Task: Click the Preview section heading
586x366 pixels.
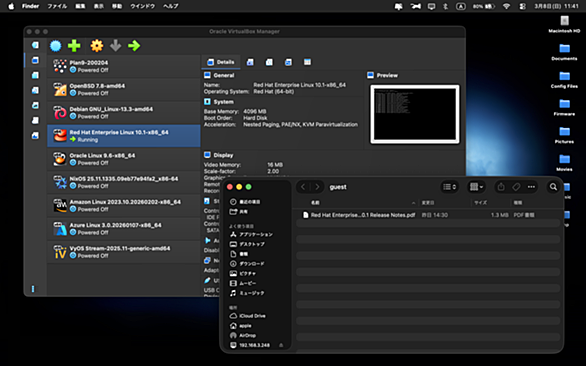Action: (x=387, y=76)
